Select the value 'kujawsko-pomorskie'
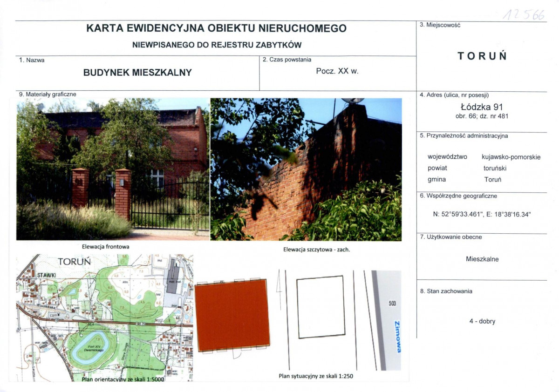Screen dimensions: 559x392 511,157
